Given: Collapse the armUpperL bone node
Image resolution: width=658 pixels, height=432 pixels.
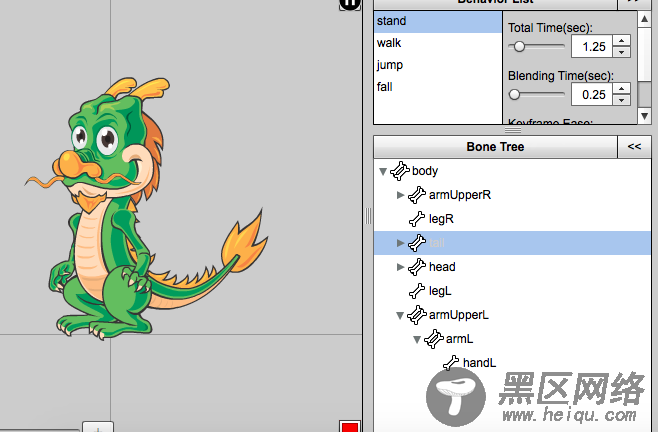Looking at the screenshot, I should click(x=400, y=315).
